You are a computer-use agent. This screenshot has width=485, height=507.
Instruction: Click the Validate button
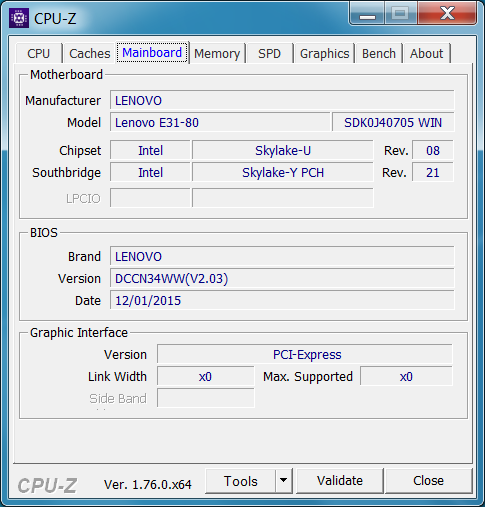click(x=340, y=481)
